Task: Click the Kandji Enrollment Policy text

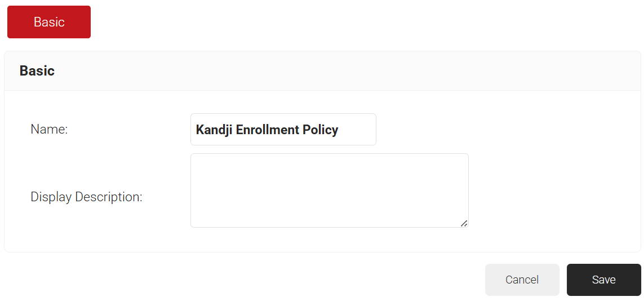Action: point(267,130)
